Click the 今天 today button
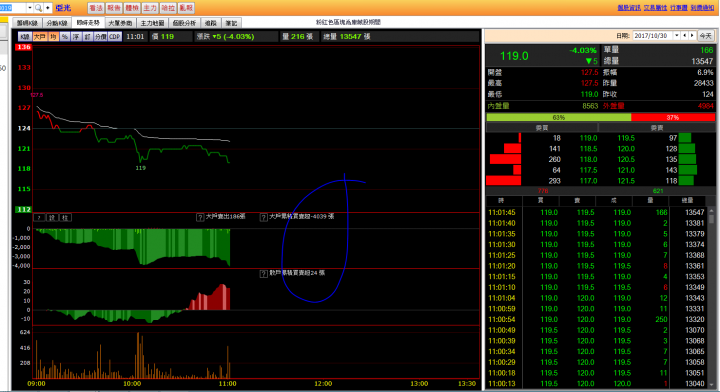 (x=705, y=36)
